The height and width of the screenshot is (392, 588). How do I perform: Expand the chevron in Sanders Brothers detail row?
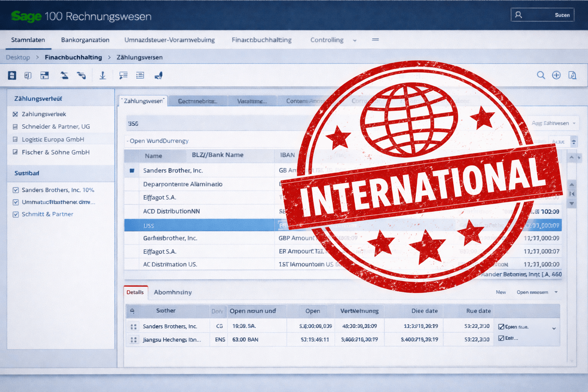[554, 328]
